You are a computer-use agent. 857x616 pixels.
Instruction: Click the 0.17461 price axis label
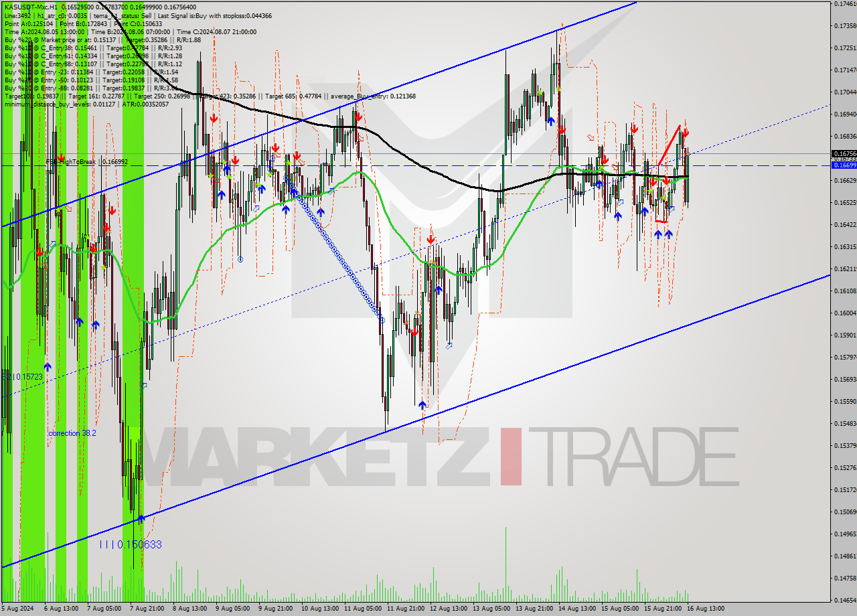pos(845,4)
